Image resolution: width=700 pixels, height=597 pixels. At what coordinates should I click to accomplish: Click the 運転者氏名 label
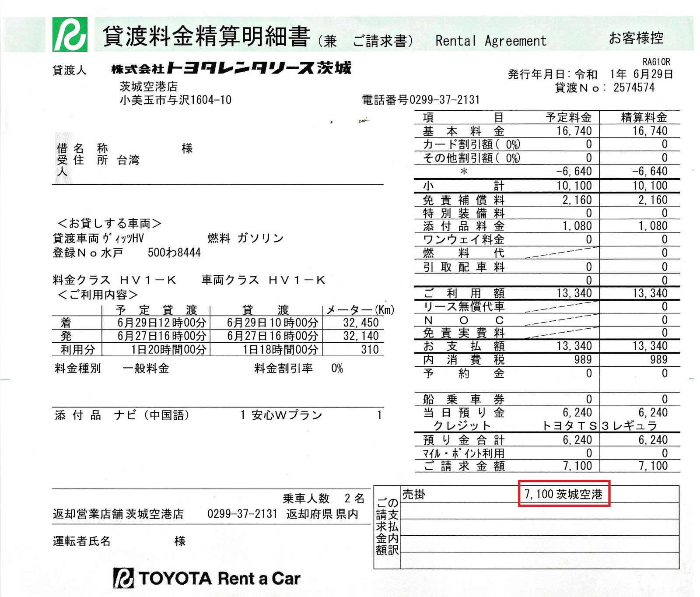point(81,541)
